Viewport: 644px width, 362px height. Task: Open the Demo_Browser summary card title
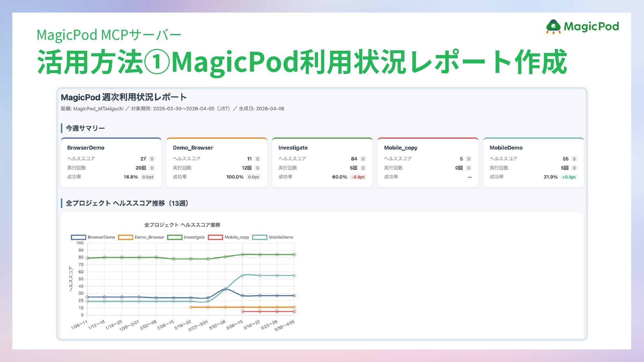pos(193,148)
